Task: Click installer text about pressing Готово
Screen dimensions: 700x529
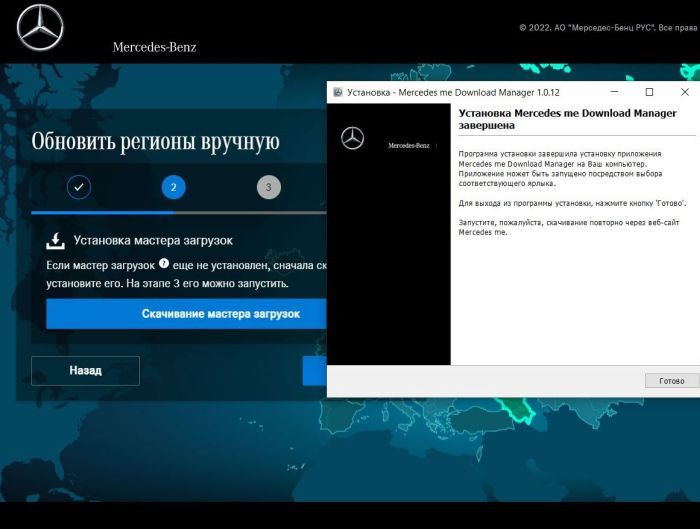Action: point(572,203)
